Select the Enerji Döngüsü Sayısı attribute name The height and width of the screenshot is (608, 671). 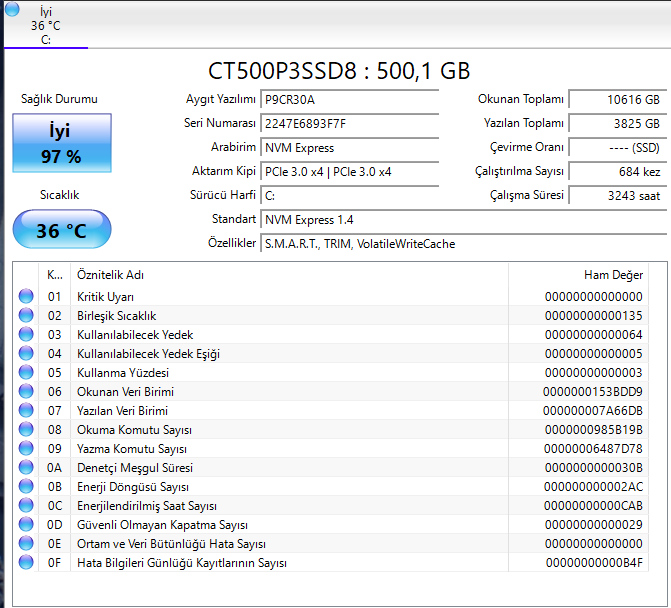[133, 487]
